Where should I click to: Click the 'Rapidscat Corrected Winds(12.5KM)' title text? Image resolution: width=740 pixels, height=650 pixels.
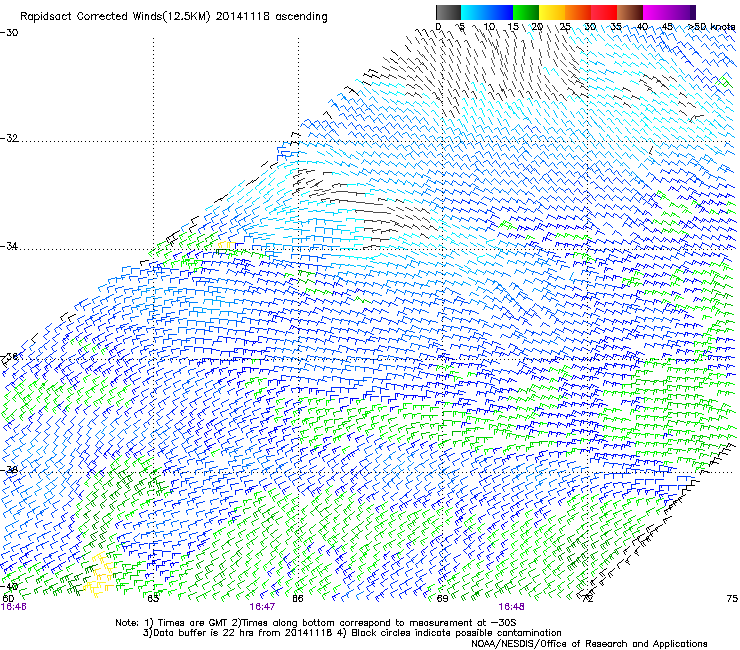[116, 17]
